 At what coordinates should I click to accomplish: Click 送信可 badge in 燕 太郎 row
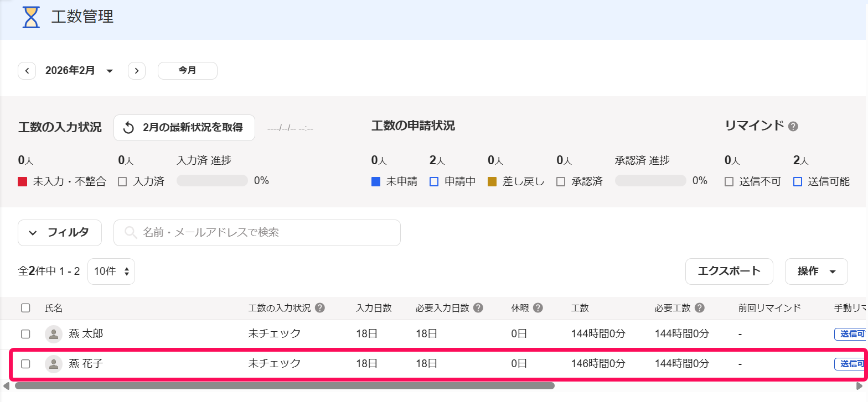pos(851,334)
